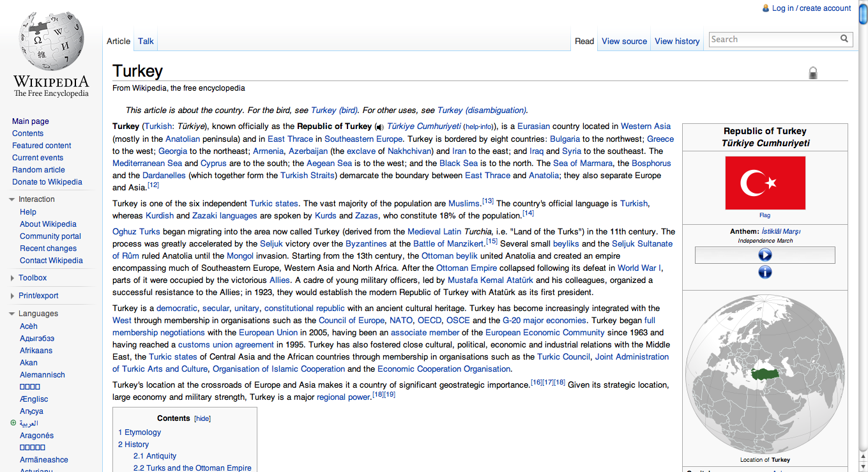Jump to 2 History in contents
Screen dimensions: 868x472
pyautogui.click(x=133, y=445)
